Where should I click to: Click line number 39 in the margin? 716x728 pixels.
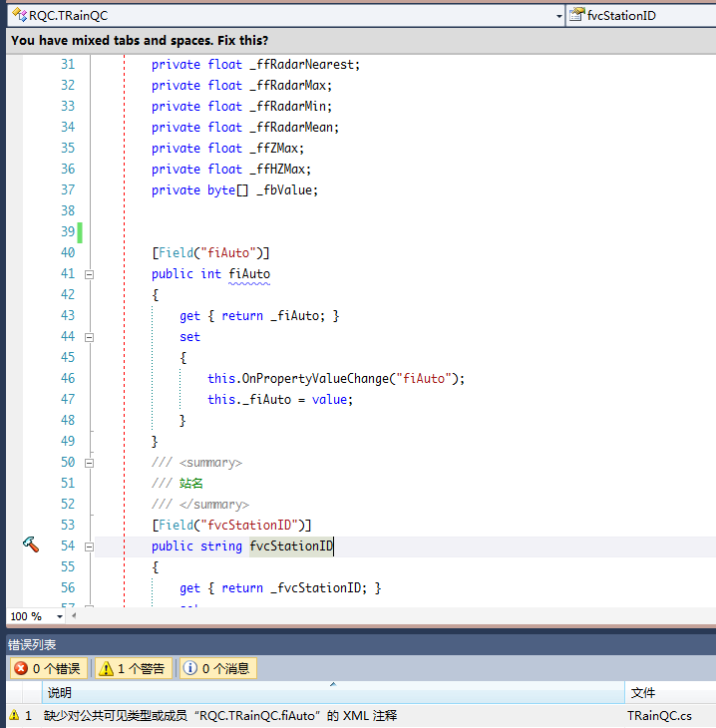pos(68,231)
